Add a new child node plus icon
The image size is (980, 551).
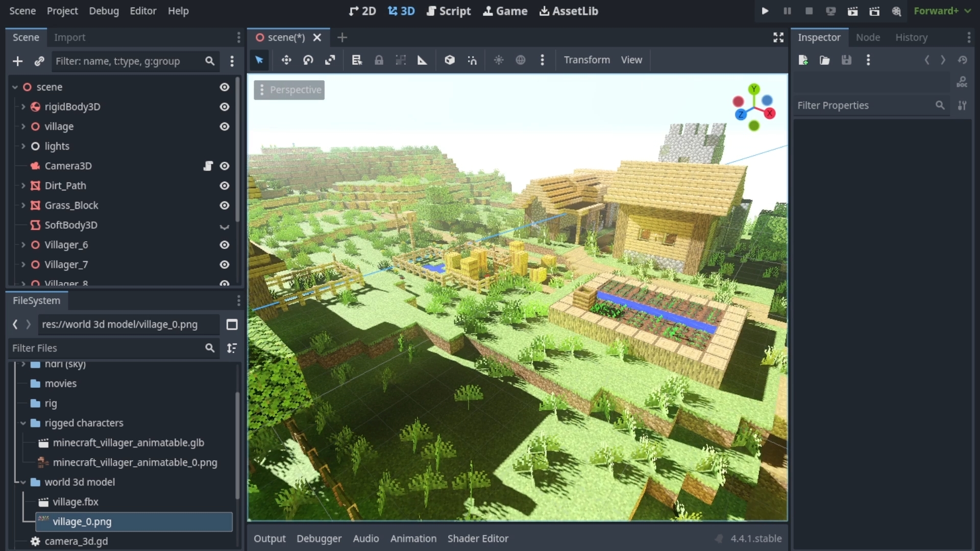pos(18,61)
